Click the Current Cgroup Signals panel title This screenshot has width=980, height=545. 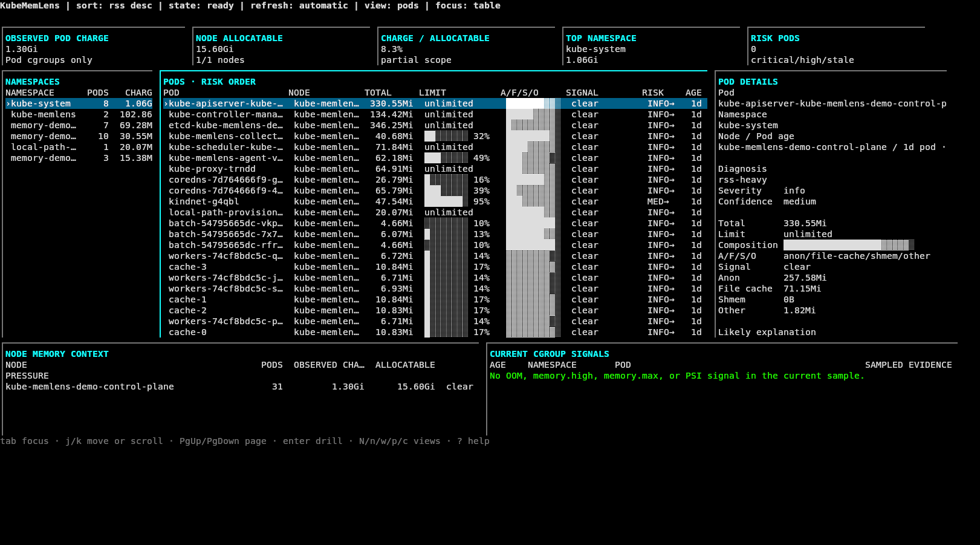[x=550, y=354]
